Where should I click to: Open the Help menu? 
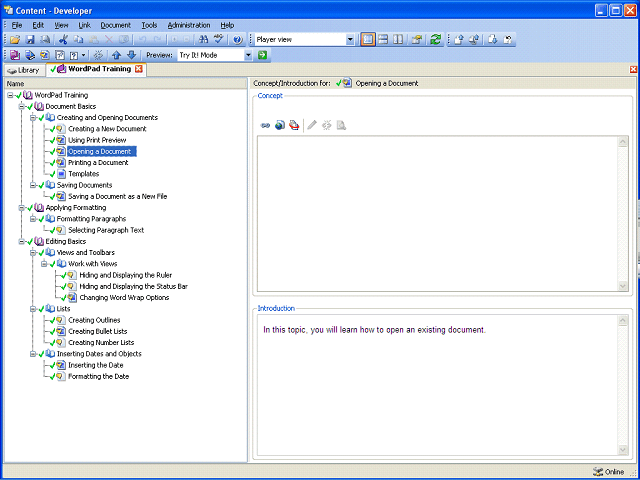click(x=227, y=25)
